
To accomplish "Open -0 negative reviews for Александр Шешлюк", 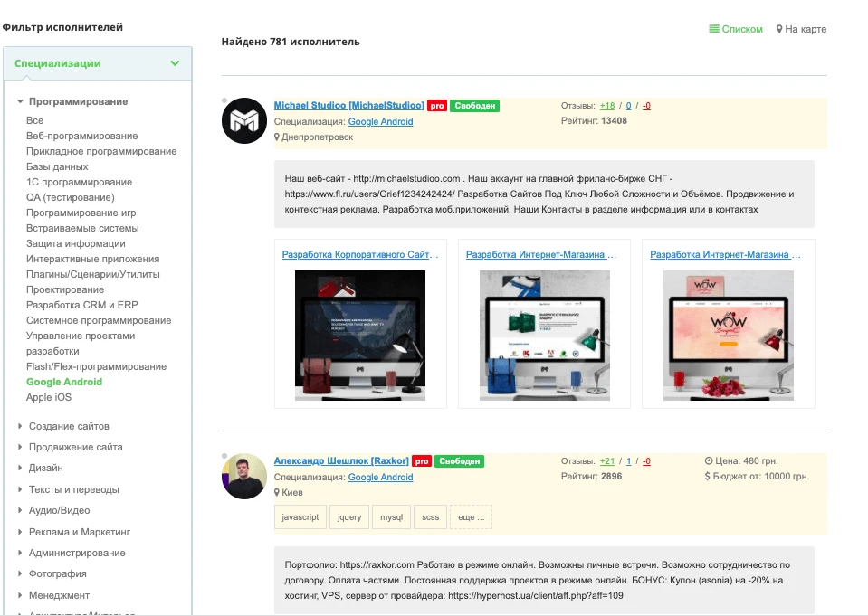I will pos(646,461).
